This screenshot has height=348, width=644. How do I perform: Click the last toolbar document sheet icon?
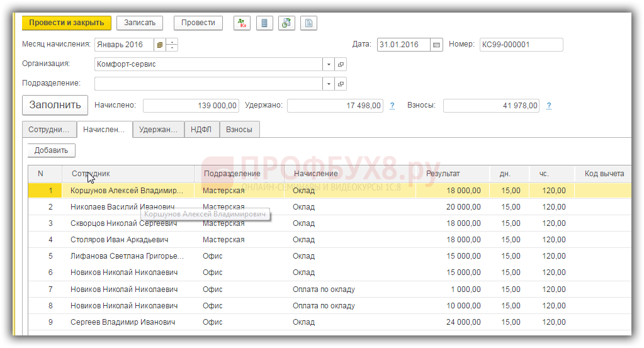coord(308,23)
